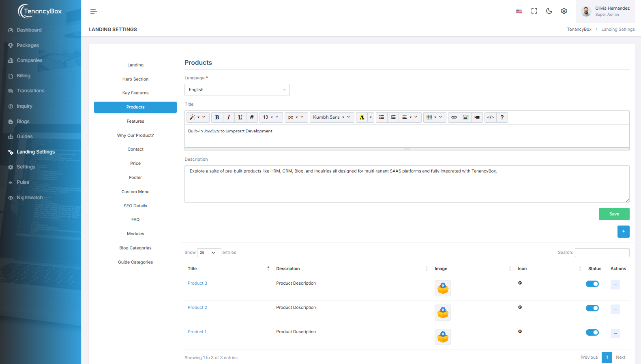Image resolution: width=641 pixels, height=364 pixels.
Task: Remove font style with the eraser icon
Action: [x=252, y=117]
